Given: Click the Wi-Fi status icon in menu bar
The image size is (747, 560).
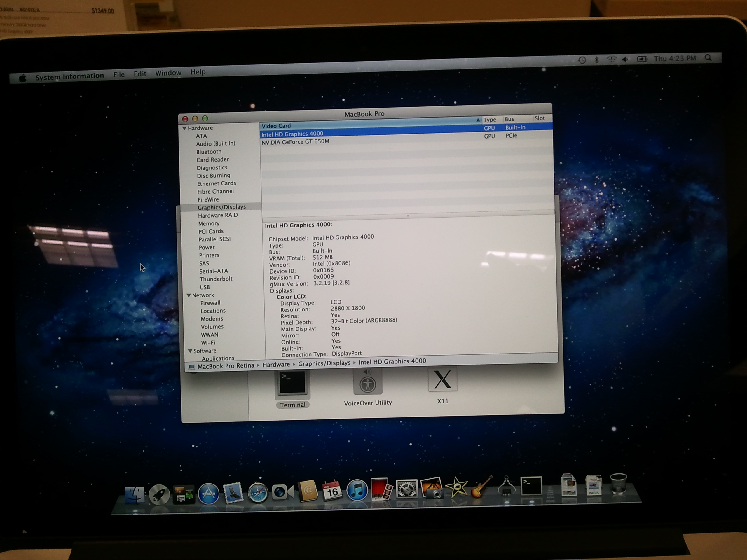Looking at the screenshot, I should [611, 60].
